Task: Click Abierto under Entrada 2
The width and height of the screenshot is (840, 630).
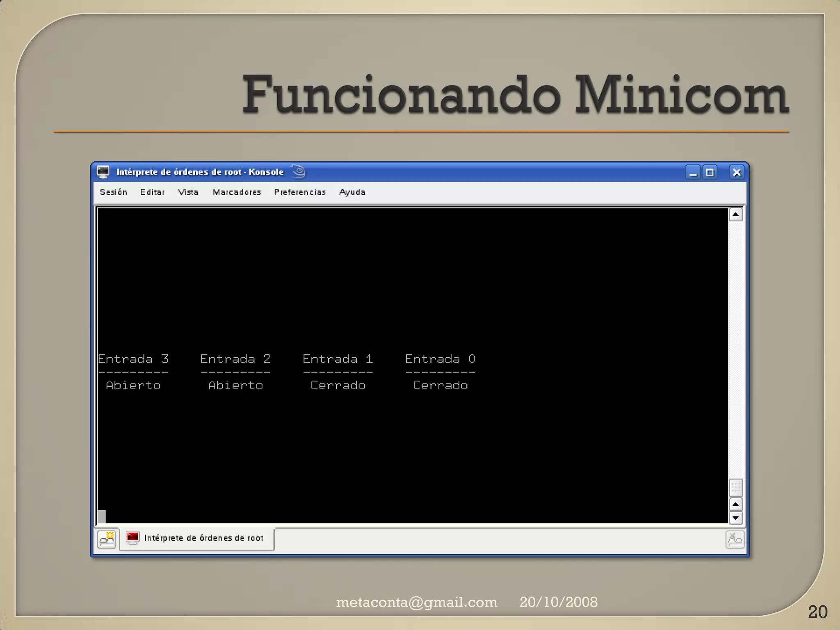Action: [235, 386]
